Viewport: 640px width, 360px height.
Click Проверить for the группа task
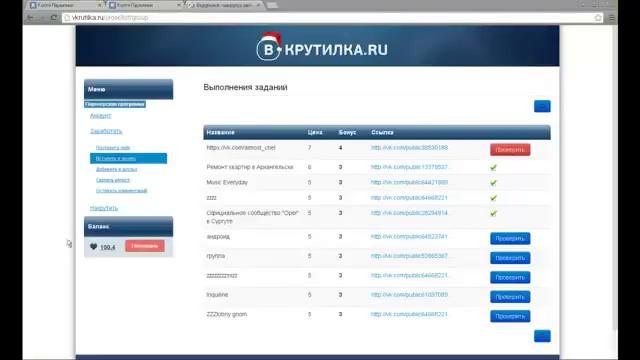[510, 258]
